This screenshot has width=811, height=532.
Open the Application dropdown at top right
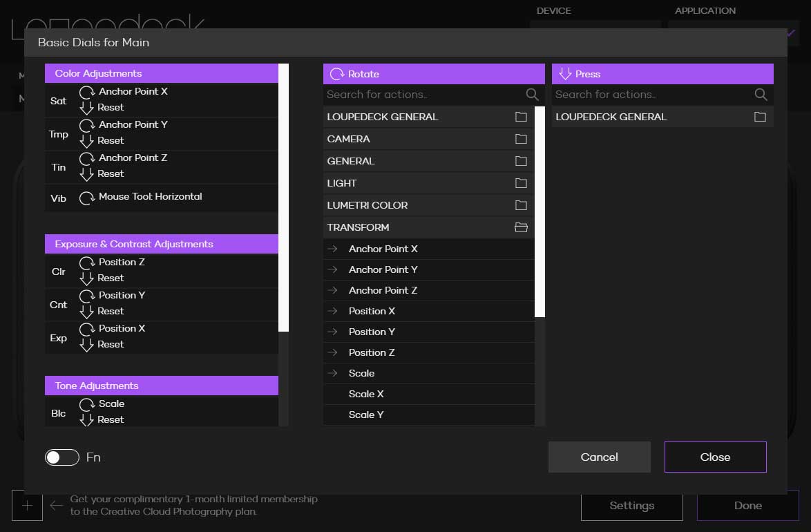733,32
